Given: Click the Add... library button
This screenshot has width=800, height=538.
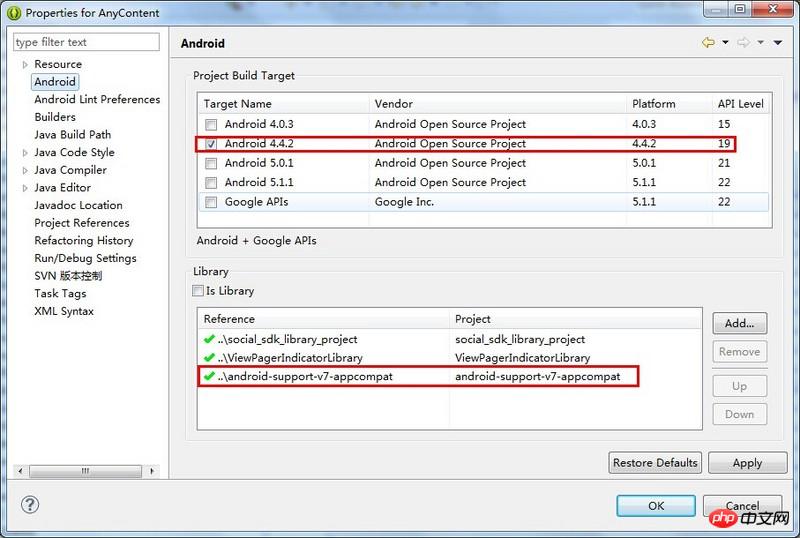Looking at the screenshot, I should pos(739,323).
